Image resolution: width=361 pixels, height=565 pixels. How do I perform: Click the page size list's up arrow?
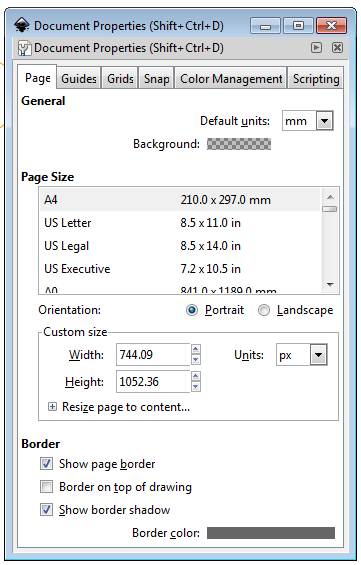click(330, 197)
